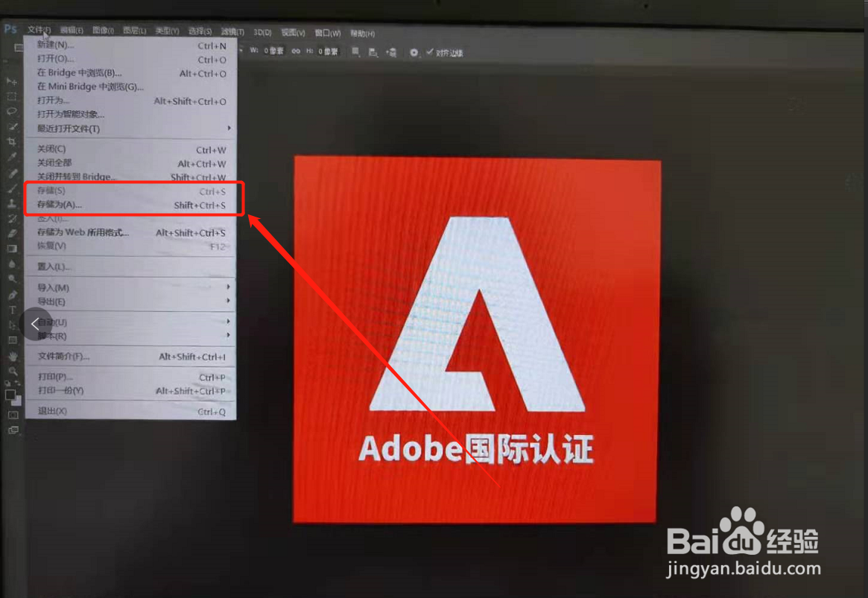Expand the 导出(E) submenu
Screen dimensions: 868x598
point(228,300)
